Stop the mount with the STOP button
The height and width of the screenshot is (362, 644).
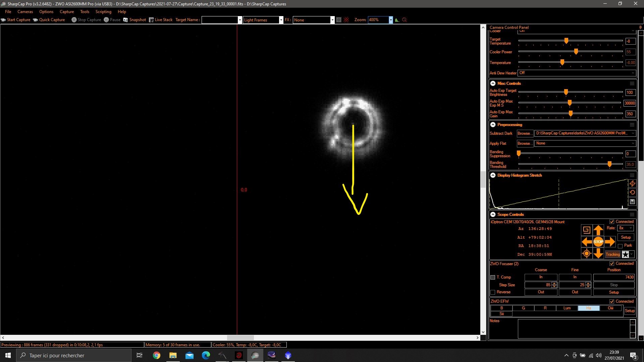[x=598, y=241]
